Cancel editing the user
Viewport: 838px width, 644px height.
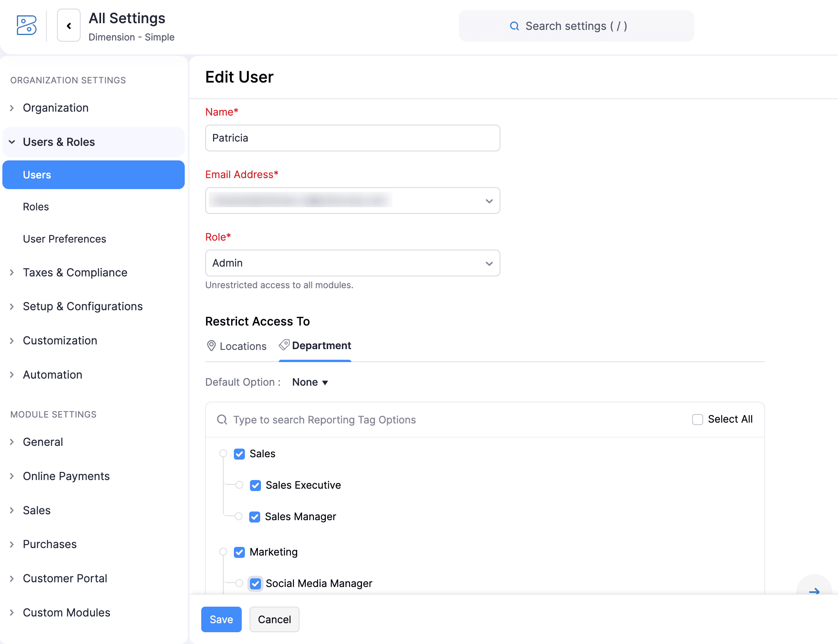(274, 619)
